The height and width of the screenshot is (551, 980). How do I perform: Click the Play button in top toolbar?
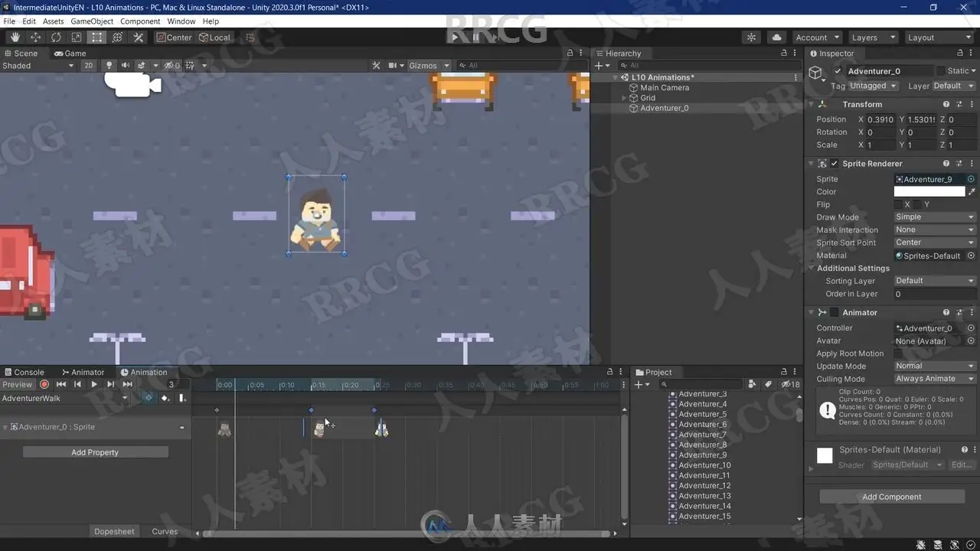click(455, 37)
